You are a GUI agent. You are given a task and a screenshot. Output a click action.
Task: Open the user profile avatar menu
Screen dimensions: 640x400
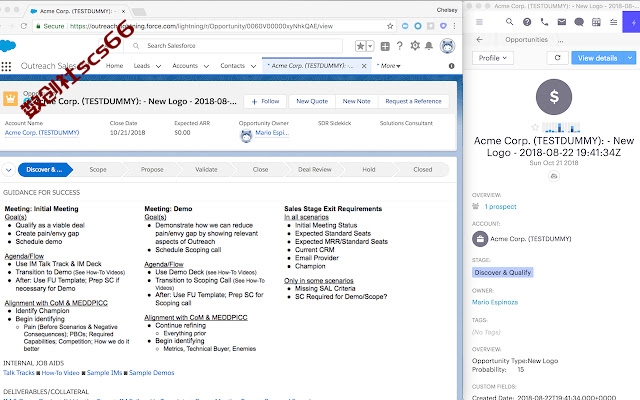pos(448,46)
